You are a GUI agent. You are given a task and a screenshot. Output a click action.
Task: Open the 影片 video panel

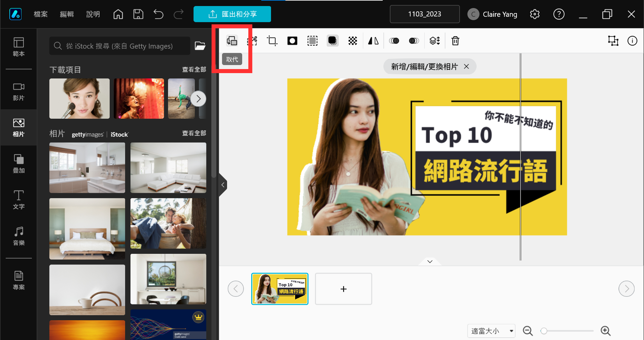click(19, 91)
